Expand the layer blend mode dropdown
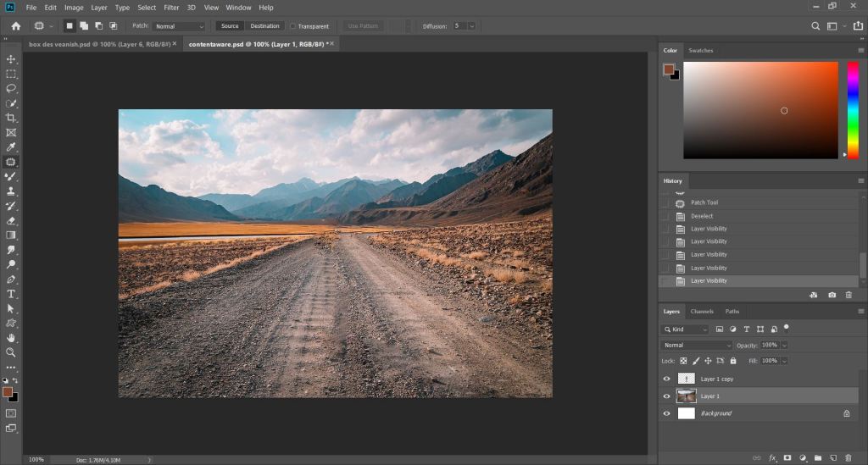868x465 pixels. [x=697, y=346]
